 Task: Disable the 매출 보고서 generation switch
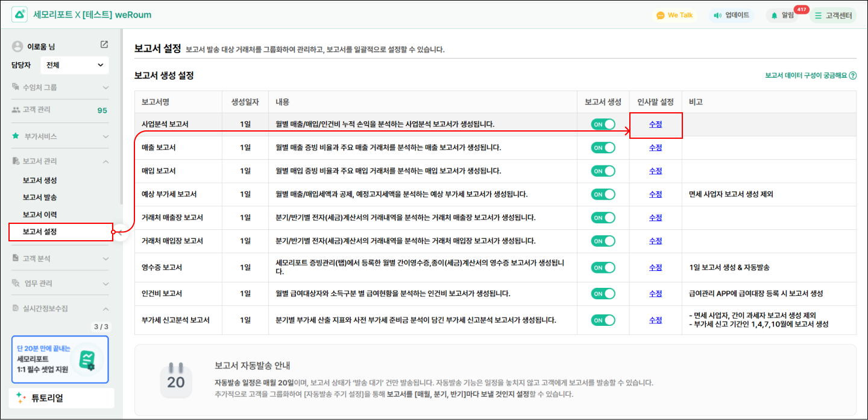pyautogui.click(x=603, y=148)
